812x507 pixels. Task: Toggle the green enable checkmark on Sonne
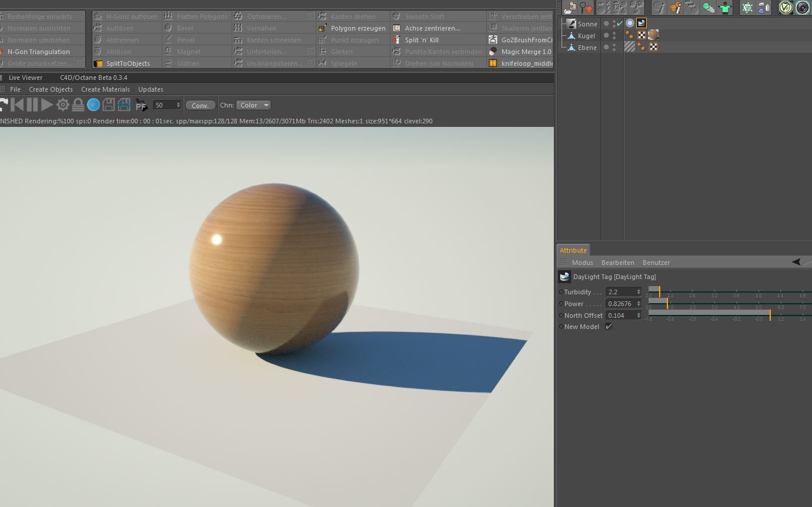tap(620, 24)
